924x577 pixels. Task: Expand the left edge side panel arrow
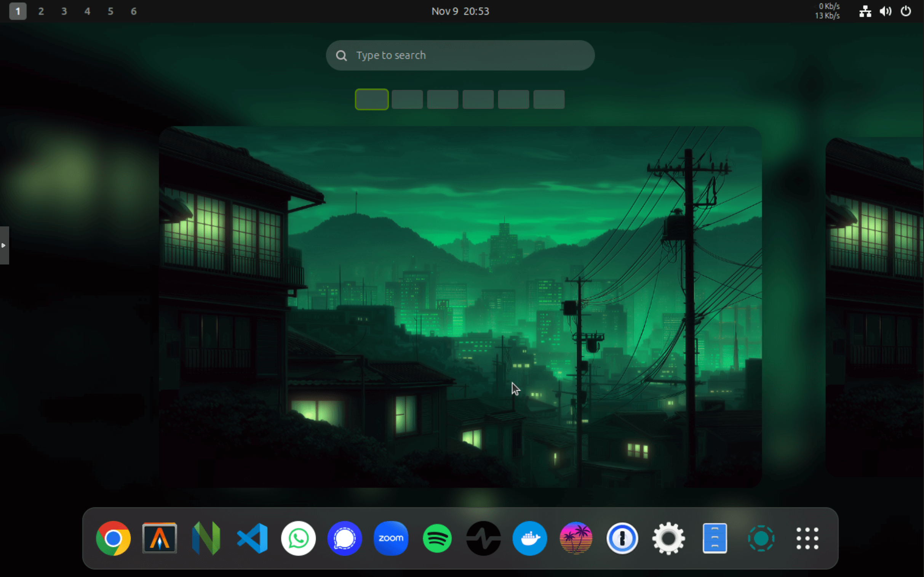tap(4, 245)
